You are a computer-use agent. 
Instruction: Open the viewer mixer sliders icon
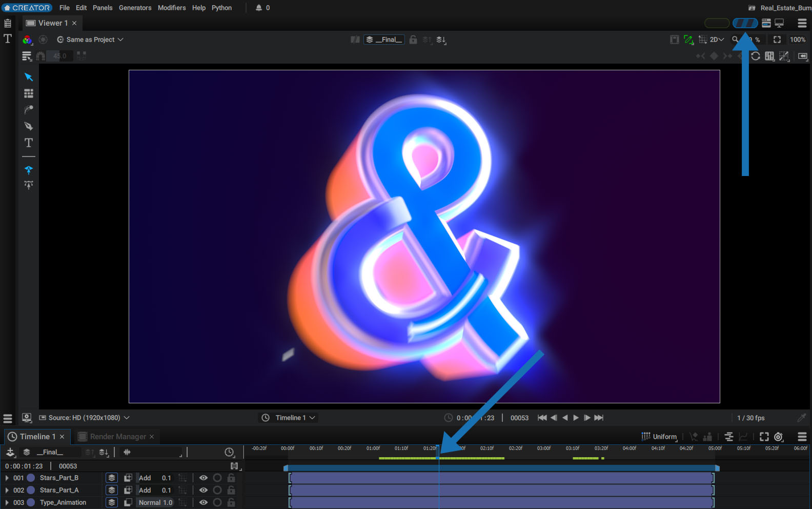click(770, 56)
